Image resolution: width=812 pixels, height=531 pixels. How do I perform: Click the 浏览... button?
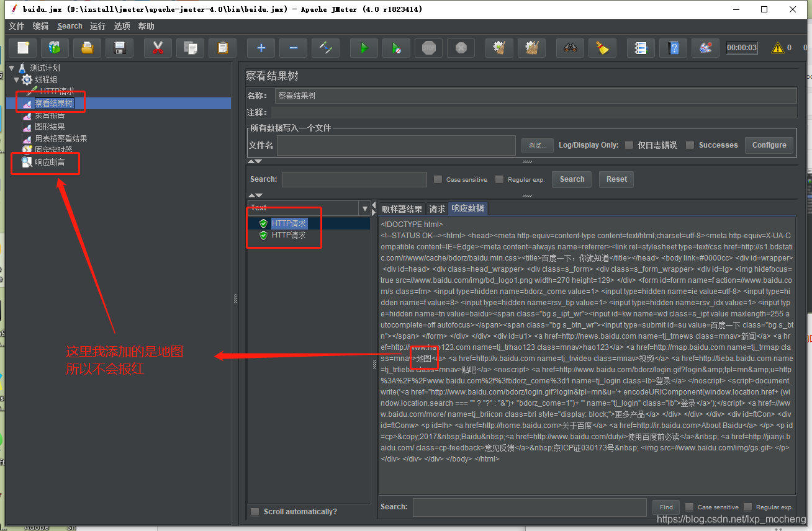coord(538,145)
